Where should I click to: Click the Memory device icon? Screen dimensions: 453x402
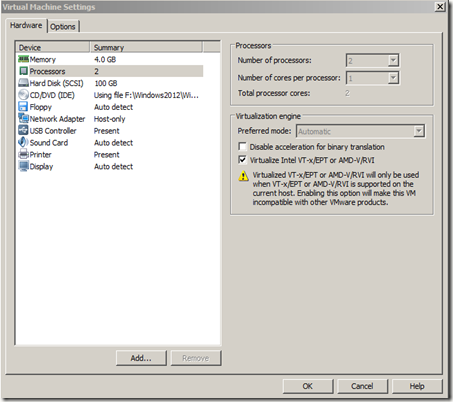coord(23,59)
